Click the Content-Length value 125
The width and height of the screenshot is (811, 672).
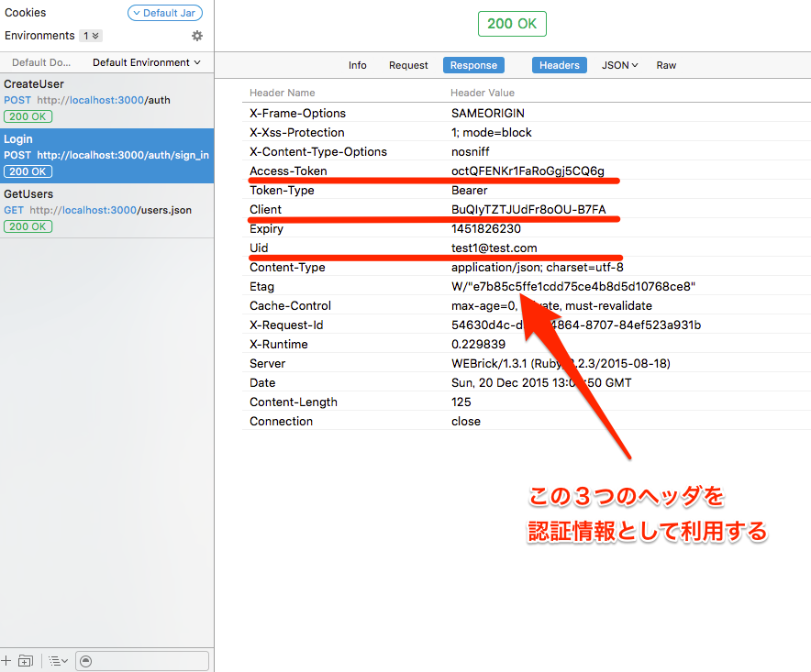pos(461,402)
